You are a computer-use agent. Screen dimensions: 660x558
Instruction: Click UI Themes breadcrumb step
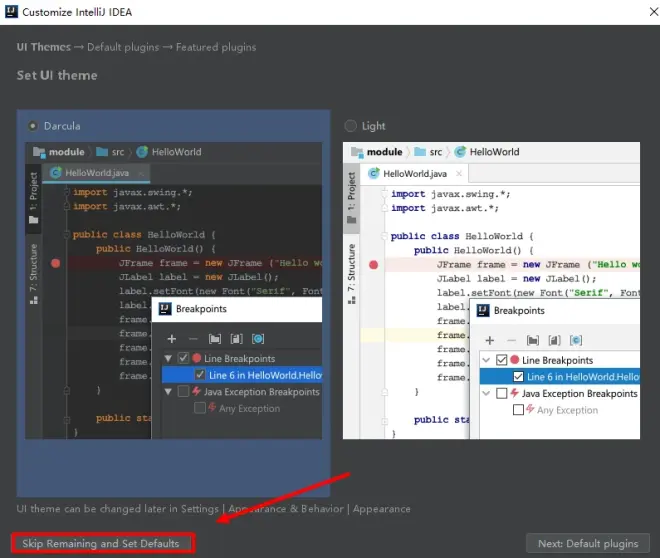coord(44,47)
